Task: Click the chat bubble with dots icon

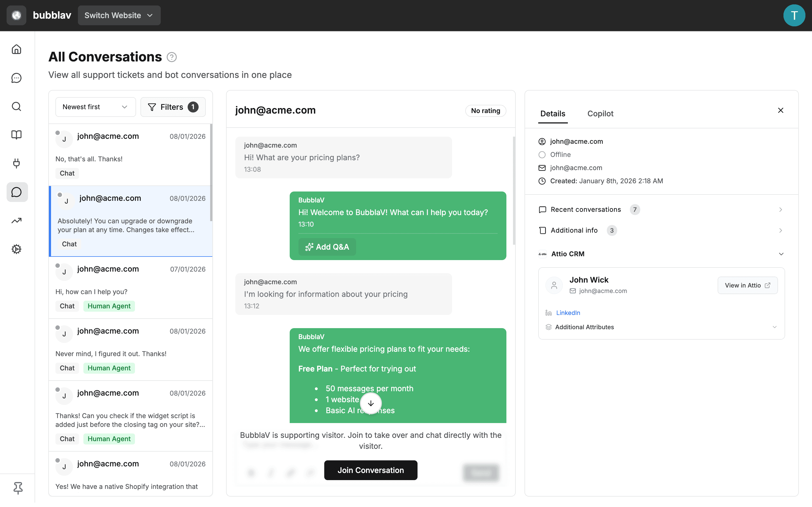Action: 16,78
